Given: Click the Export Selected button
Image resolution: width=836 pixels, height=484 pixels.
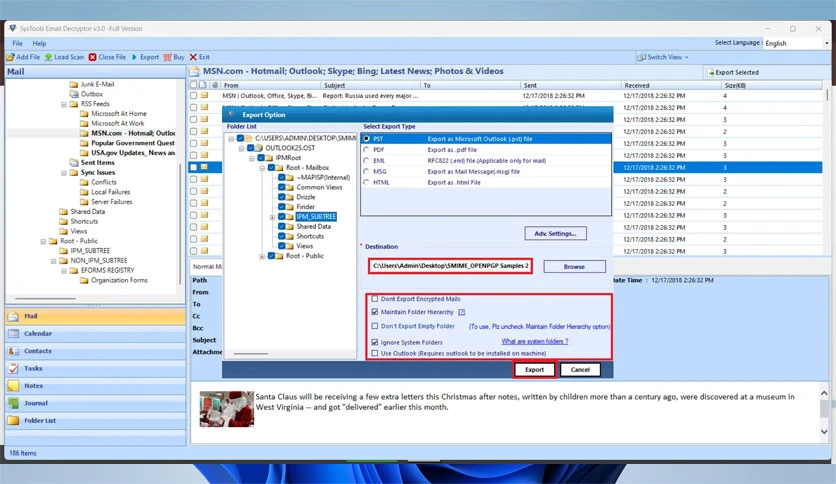Looking at the screenshot, I should coord(733,72).
